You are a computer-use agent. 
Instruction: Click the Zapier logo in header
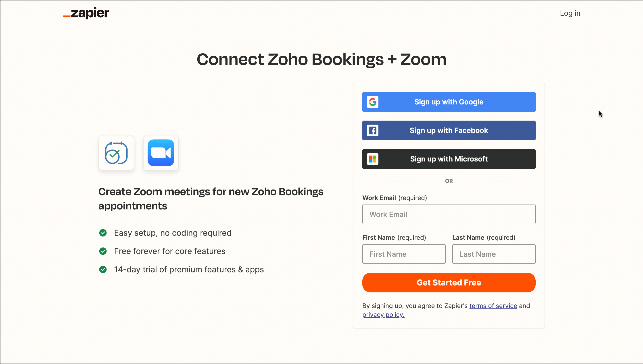point(86,13)
